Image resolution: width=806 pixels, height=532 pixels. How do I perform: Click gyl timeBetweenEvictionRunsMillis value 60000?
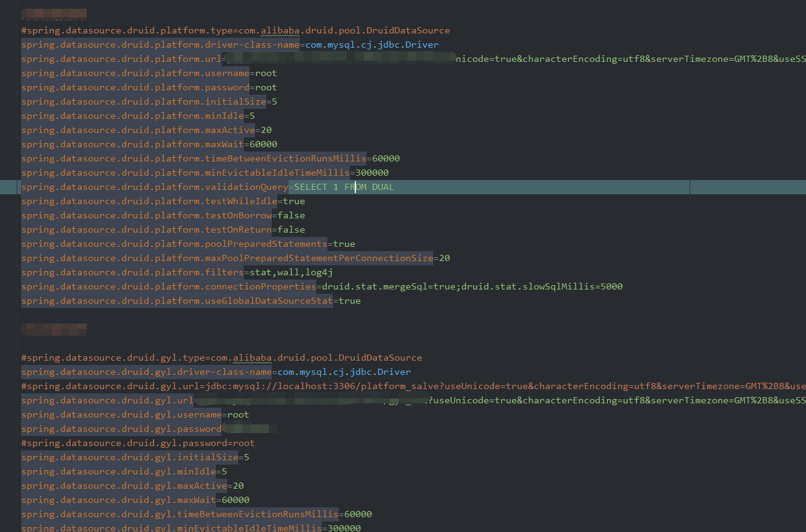click(x=358, y=513)
